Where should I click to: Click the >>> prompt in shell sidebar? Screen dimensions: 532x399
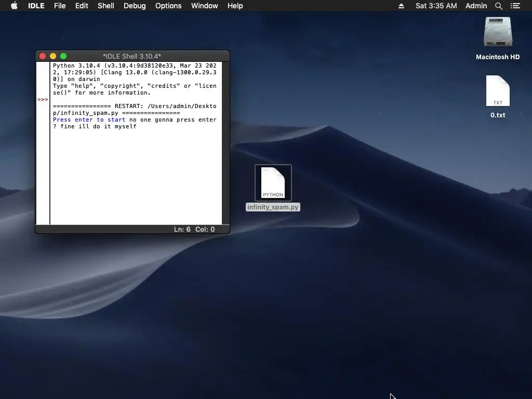43,99
